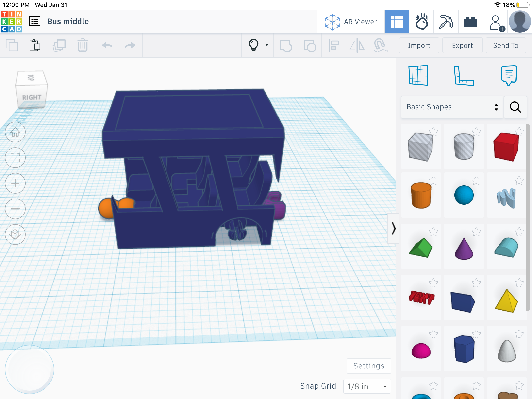Switch to Blocks pickaxe mode
The image size is (532, 399).
[446, 22]
